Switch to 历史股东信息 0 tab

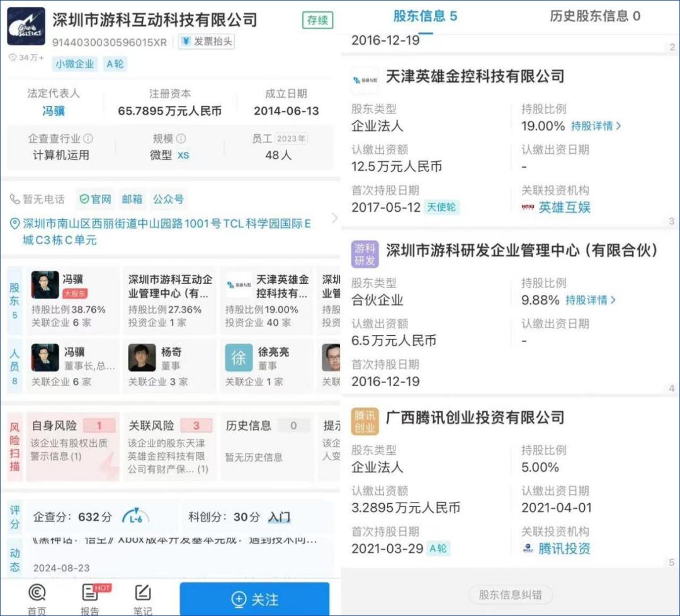(x=595, y=16)
